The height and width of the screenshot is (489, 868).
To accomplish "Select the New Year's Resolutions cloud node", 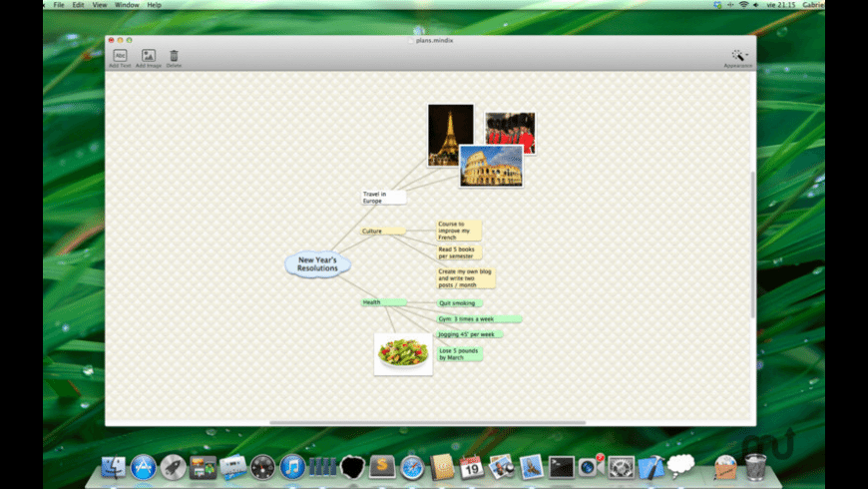I will pyautogui.click(x=317, y=264).
